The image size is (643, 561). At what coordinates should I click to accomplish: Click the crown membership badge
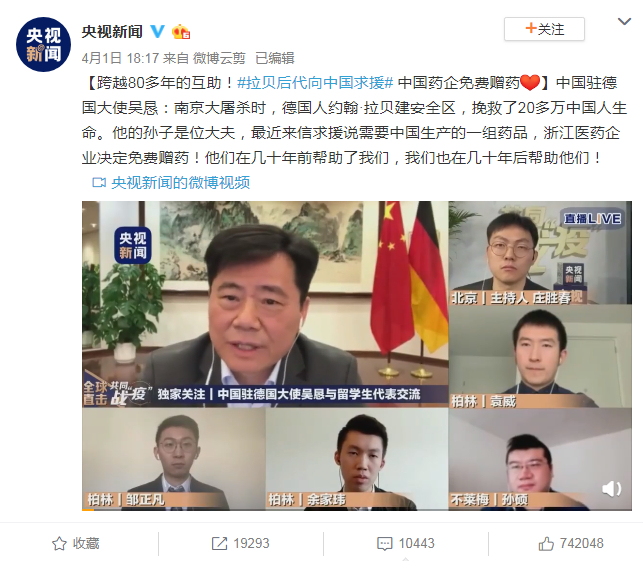[181, 31]
